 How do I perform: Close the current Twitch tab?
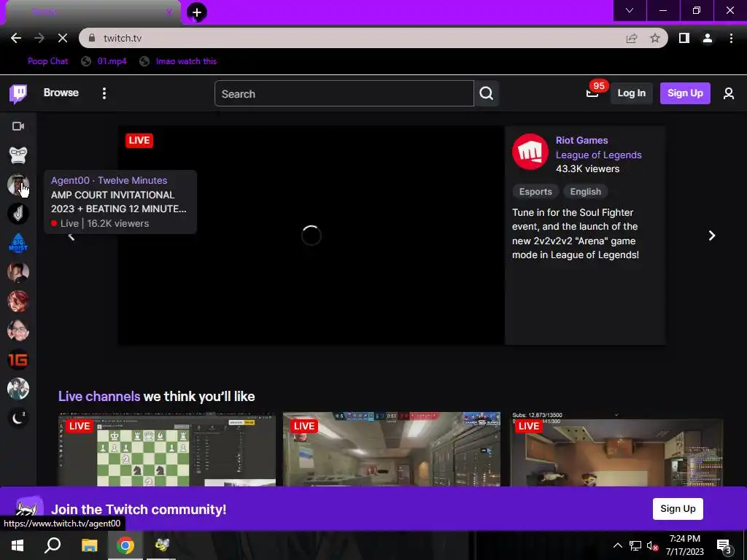169,12
